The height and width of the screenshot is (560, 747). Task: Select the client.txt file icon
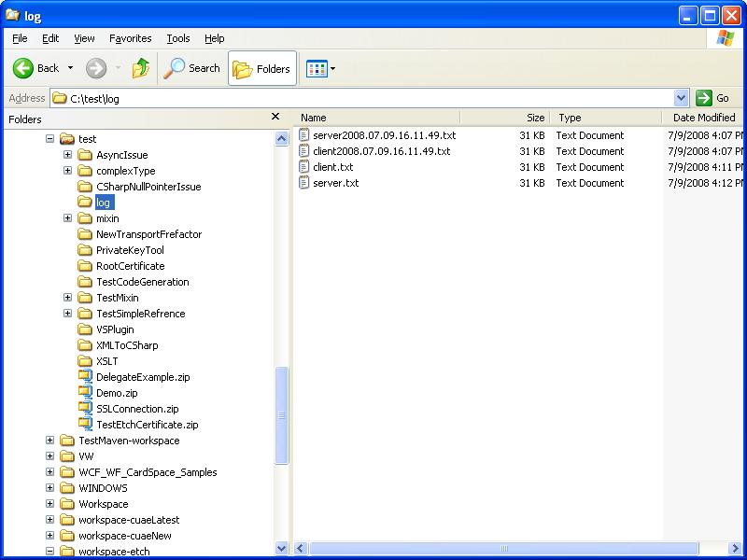[x=304, y=167]
